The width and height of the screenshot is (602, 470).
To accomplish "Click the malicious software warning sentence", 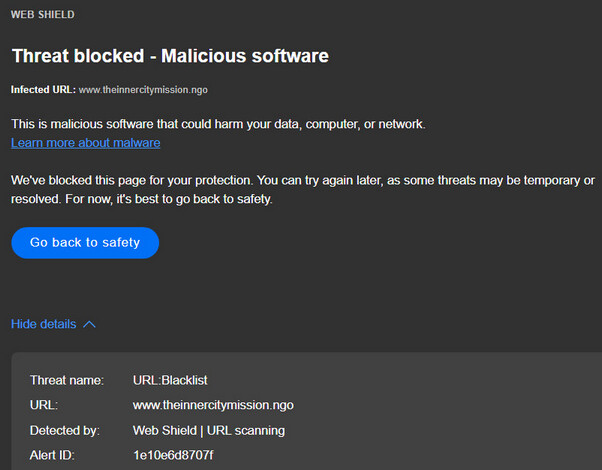I will coord(218,124).
